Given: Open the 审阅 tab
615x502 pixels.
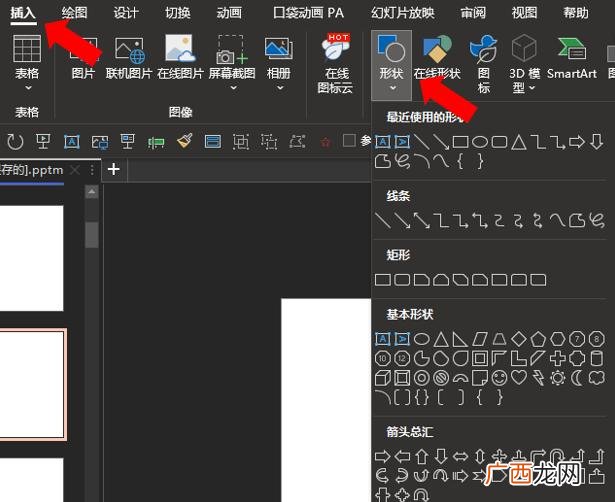Looking at the screenshot, I should [473, 13].
